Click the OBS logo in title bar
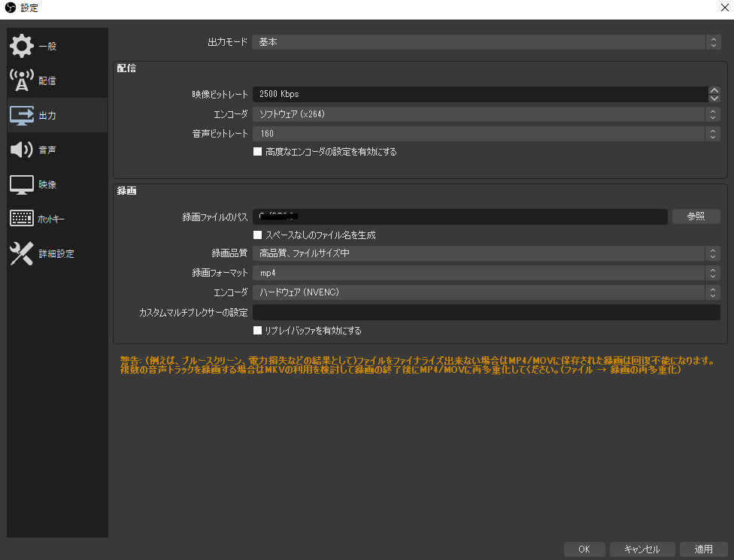The height and width of the screenshot is (560, 734). 11,8
